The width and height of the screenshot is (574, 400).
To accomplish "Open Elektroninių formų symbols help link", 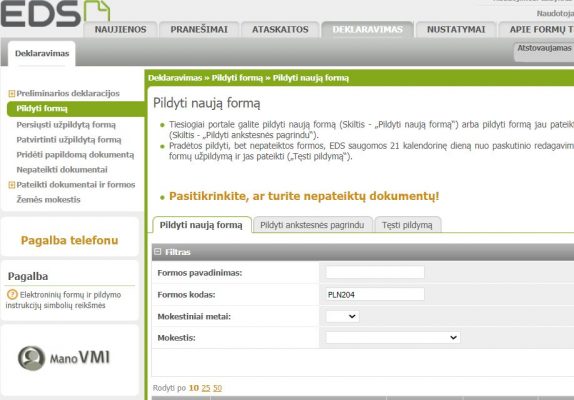I will coord(63,300).
